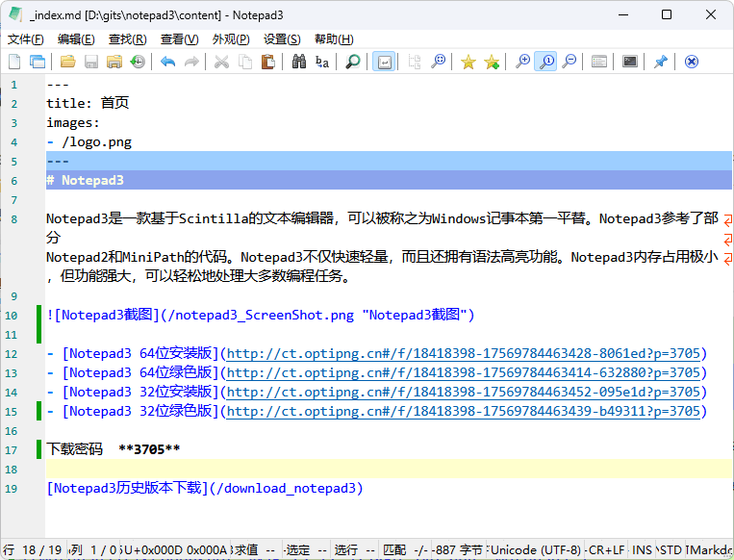Viewport: 734px width, 560px height.
Task: Save the file with floppy disk icon
Action: coord(91,62)
